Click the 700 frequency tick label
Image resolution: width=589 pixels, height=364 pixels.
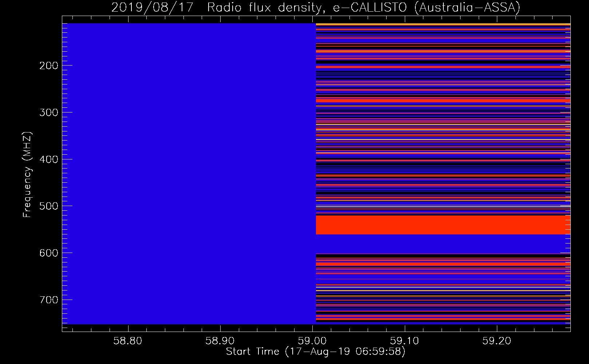(49, 300)
